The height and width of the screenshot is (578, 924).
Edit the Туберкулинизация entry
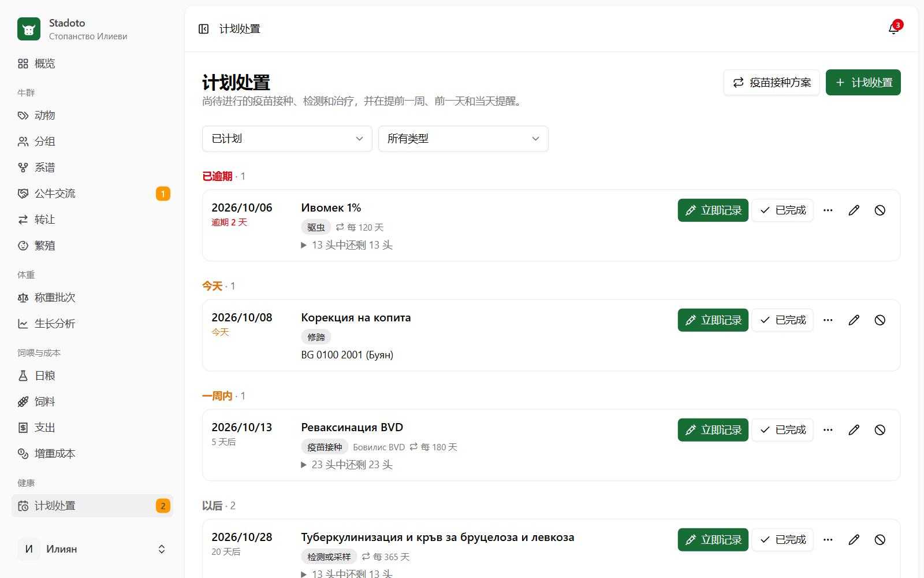click(854, 540)
